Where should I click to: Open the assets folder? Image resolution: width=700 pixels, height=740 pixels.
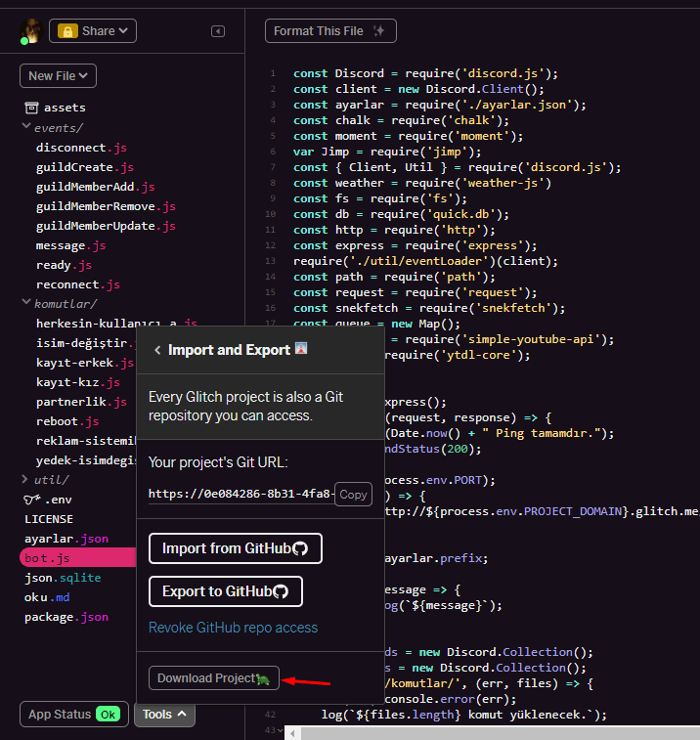pyautogui.click(x=65, y=108)
